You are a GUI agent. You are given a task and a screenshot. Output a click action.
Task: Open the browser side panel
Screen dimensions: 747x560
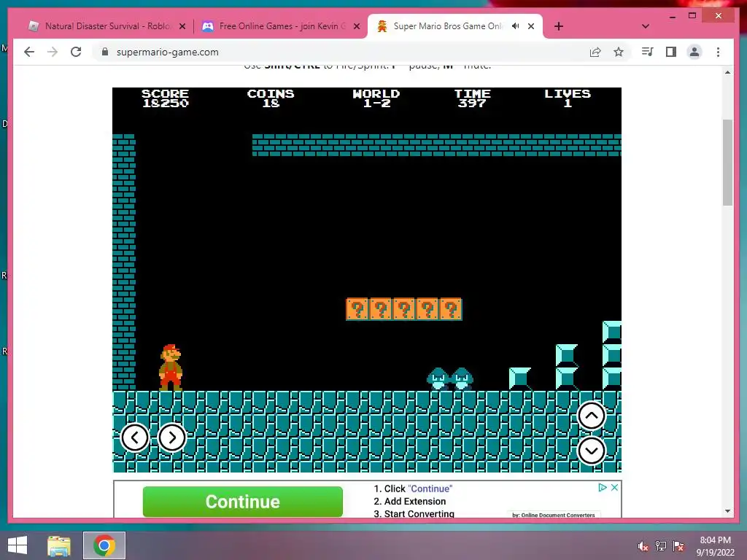671,52
